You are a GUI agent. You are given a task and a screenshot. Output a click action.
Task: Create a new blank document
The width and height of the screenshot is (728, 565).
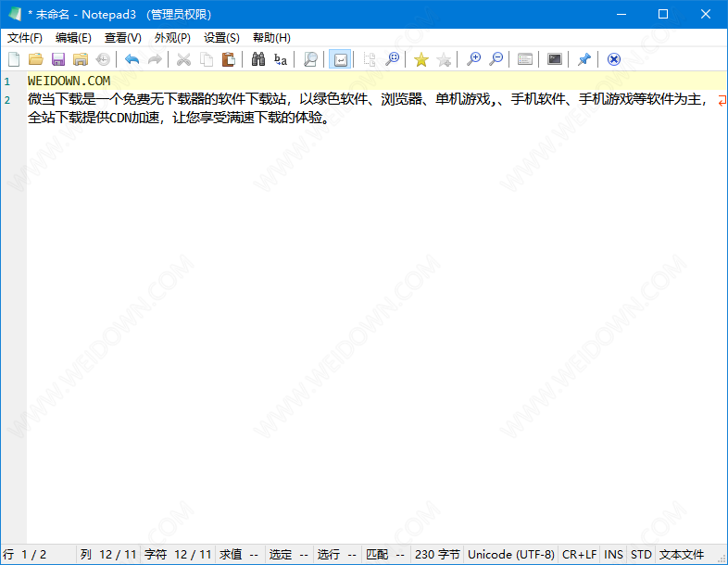click(x=14, y=59)
